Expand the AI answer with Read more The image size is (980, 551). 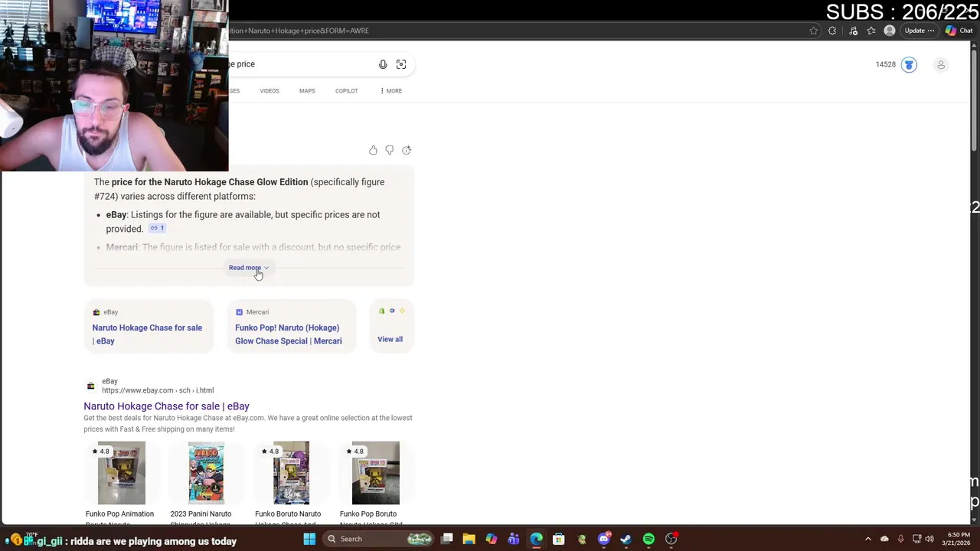tap(249, 268)
